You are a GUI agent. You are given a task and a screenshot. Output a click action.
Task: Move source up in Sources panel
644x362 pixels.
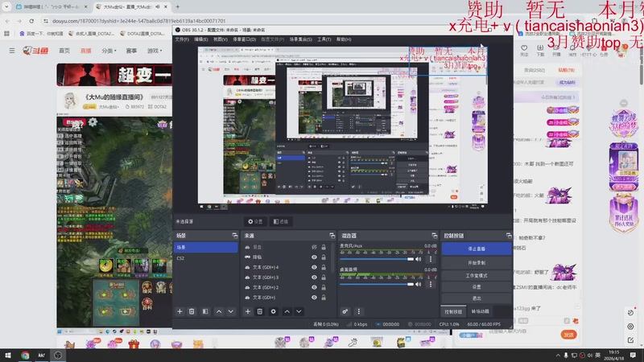click(287, 311)
